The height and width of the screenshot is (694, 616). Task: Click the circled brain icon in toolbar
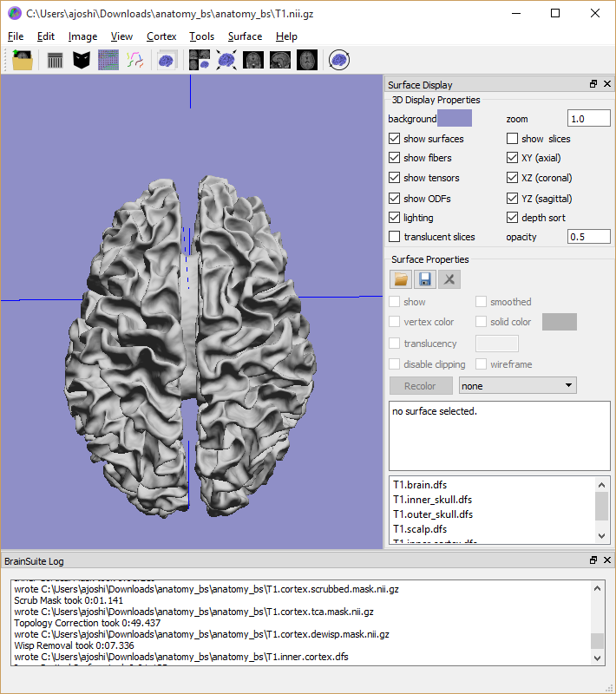339,60
